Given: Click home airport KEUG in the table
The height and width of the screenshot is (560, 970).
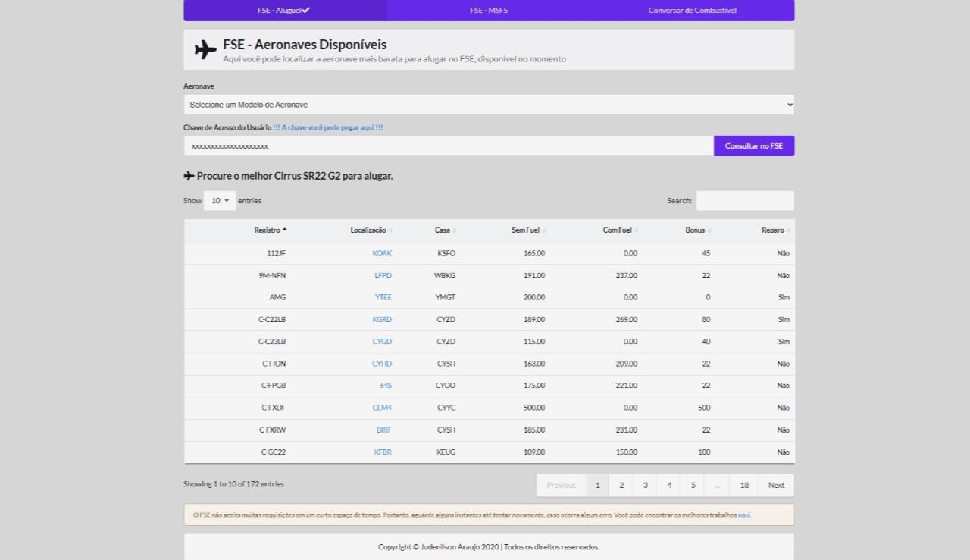Looking at the screenshot, I should tap(446, 452).
